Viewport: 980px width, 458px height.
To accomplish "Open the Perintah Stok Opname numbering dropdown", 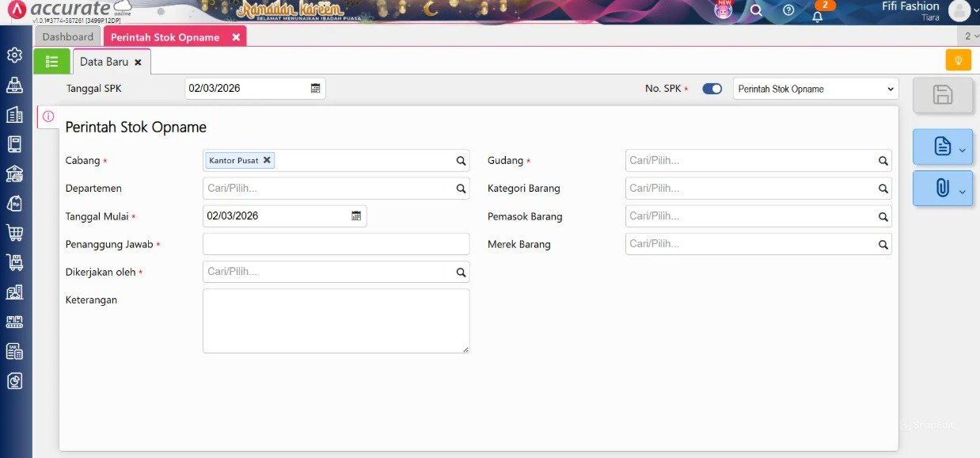I will 815,89.
